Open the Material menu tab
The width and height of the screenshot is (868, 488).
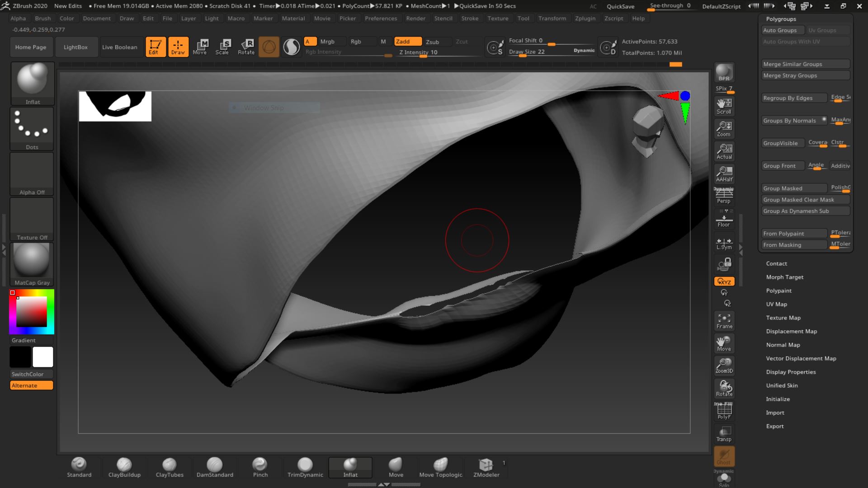(x=292, y=18)
